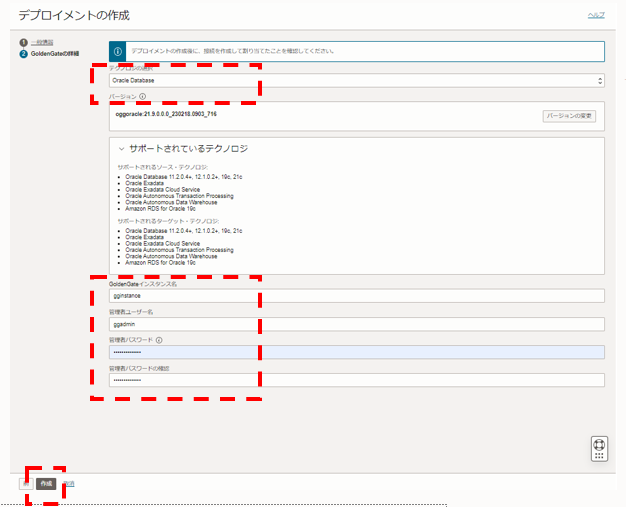Click the 管理者パスワード field
Image resolution: width=626 pixels, height=507 pixels.
357,352
